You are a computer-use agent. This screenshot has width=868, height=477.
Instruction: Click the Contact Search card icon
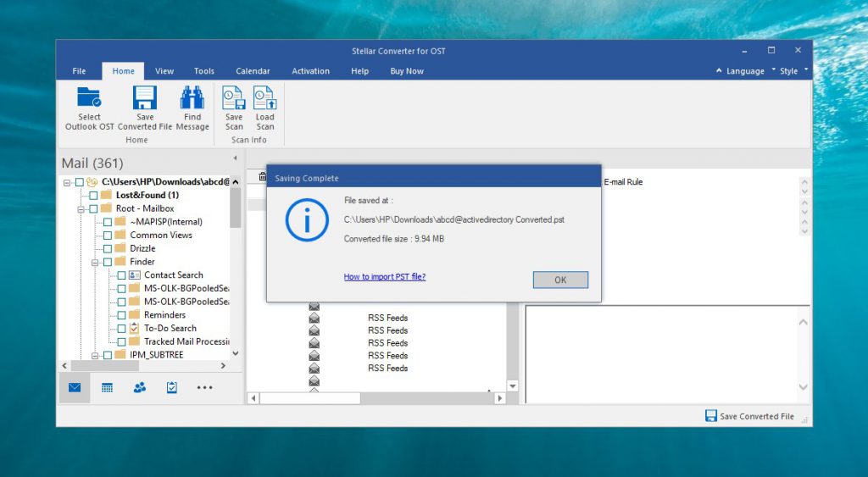(135, 275)
